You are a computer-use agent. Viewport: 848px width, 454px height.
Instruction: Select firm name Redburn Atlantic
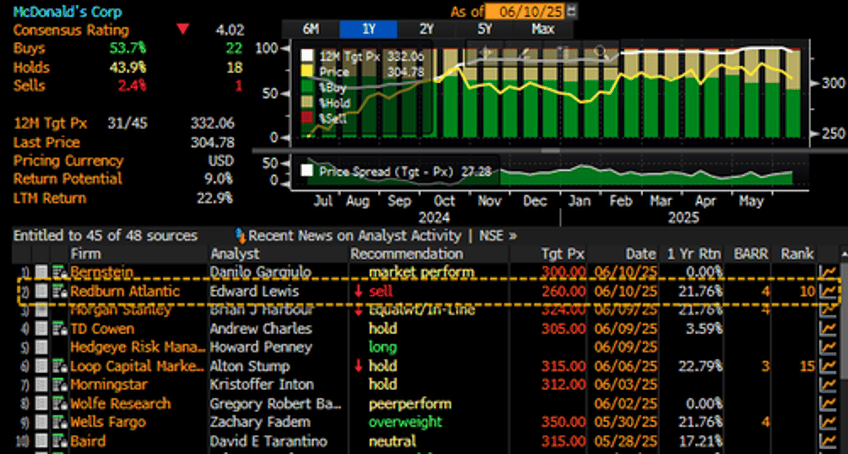click(125, 291)
